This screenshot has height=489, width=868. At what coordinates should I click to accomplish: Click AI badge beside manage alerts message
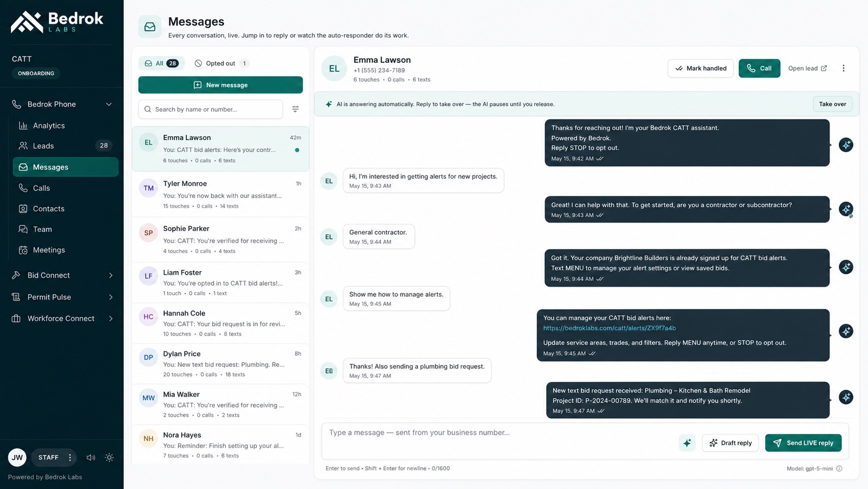846,331
